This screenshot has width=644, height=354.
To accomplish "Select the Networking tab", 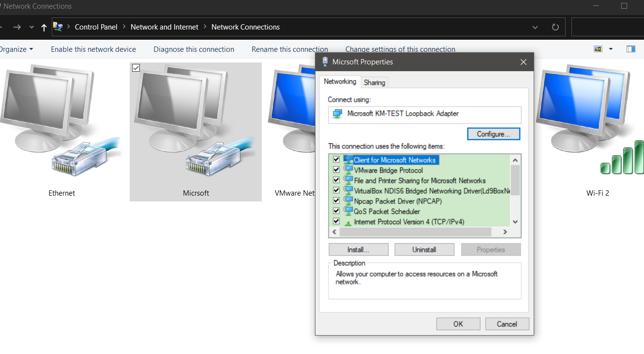I will point(340,81).
